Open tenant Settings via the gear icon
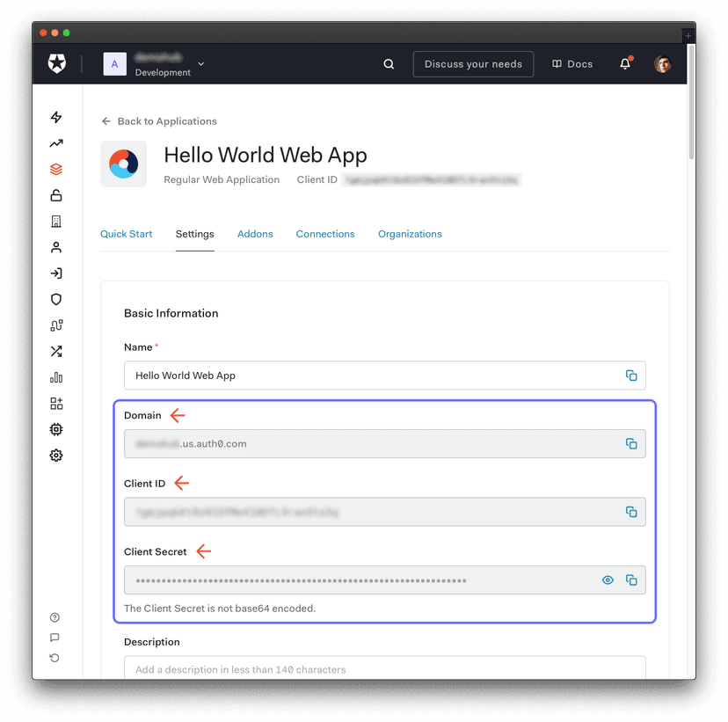Viewport: 728px width, 722px height. click(x=55, y=455)
